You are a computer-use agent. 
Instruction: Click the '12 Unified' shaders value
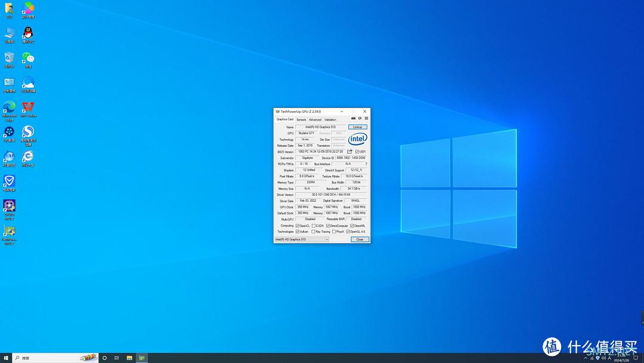click(309, 170)
